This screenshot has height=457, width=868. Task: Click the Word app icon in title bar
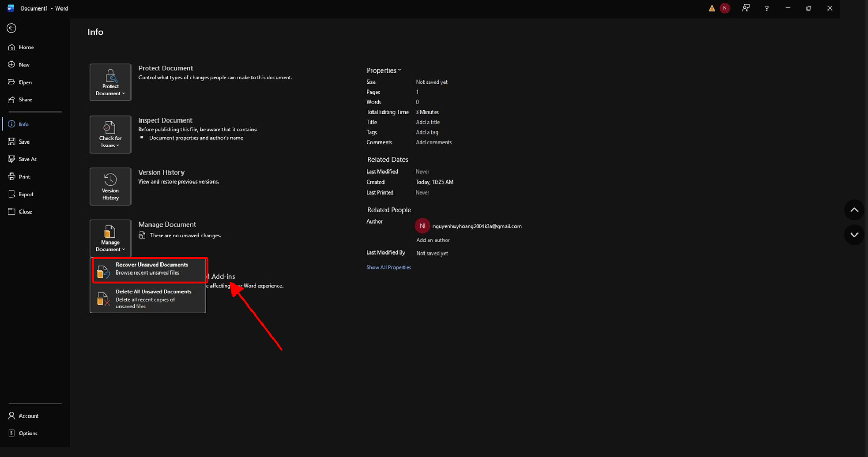click(x=11, y=8)
